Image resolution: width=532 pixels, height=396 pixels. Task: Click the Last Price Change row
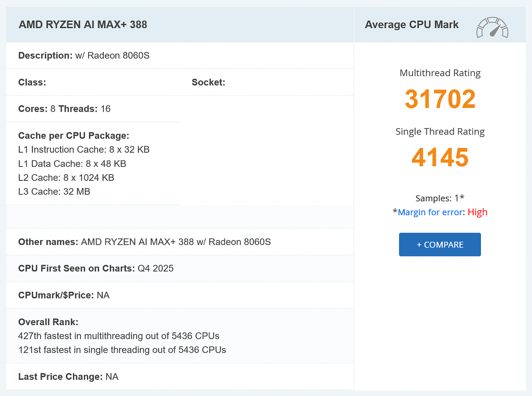pos(68,376)
